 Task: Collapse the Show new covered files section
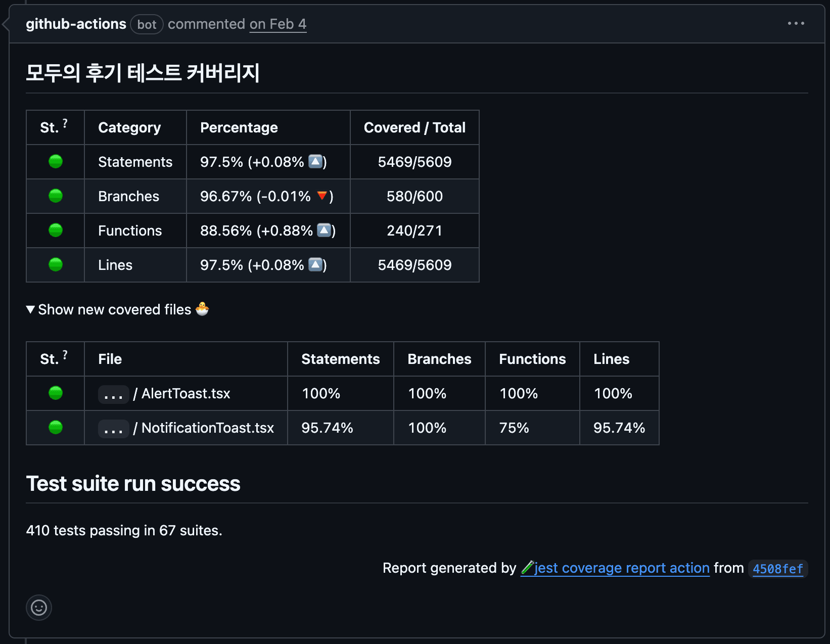[x=30, y=309]
